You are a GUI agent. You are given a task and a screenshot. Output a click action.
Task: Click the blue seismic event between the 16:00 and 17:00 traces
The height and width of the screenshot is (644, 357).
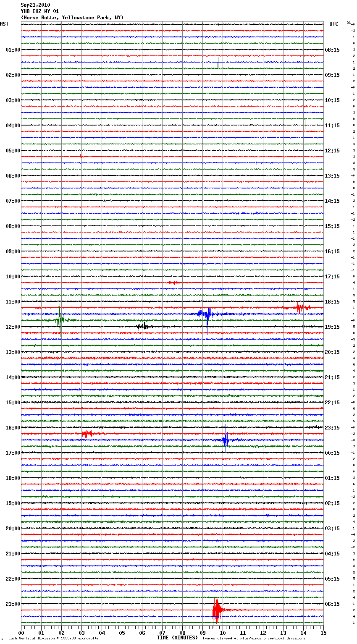[x=225, y=440]
